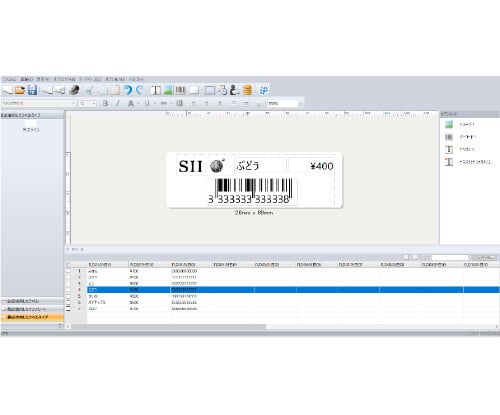Click the last text object in the right panel

click(x=468, y=162)
